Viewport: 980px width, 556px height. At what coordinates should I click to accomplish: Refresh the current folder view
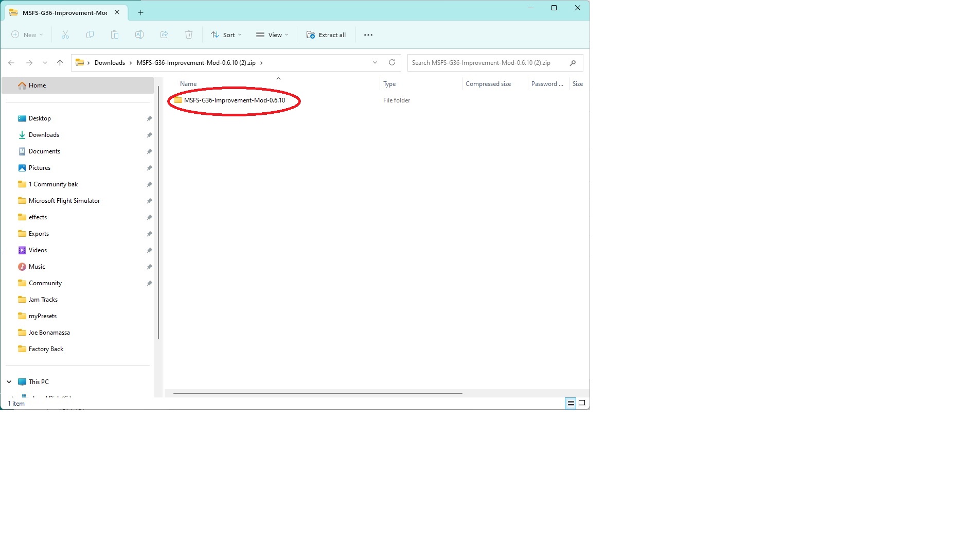[392, 63]
